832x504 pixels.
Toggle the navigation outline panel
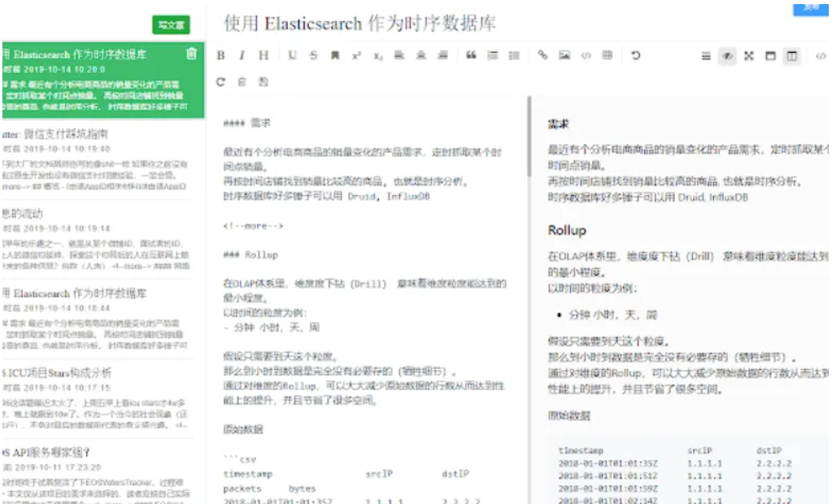click(706, 56)
